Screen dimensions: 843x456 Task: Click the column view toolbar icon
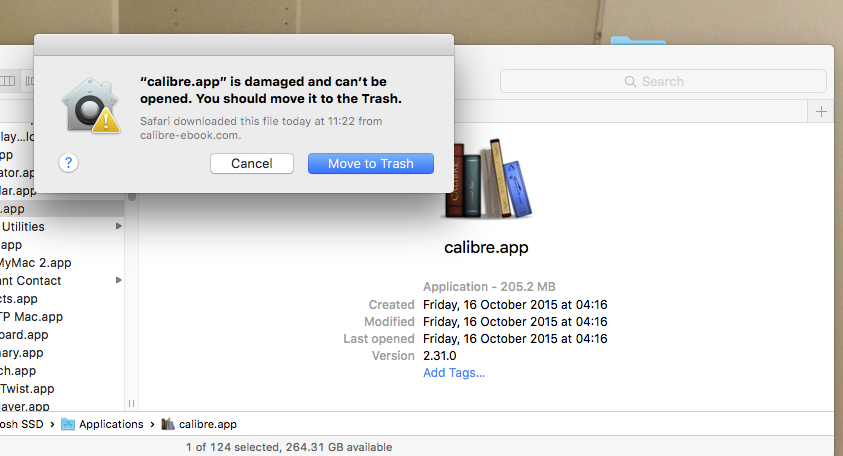8,81
